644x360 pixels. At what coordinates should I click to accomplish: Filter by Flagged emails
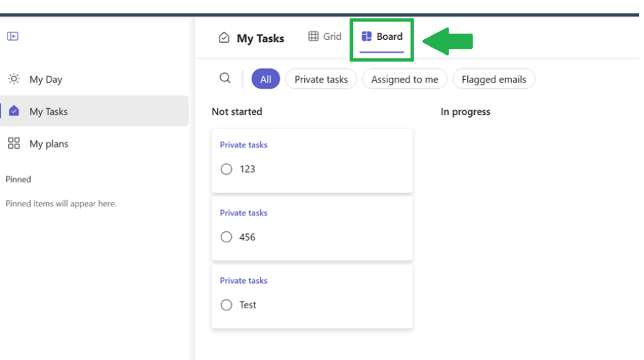pos(494,79)
